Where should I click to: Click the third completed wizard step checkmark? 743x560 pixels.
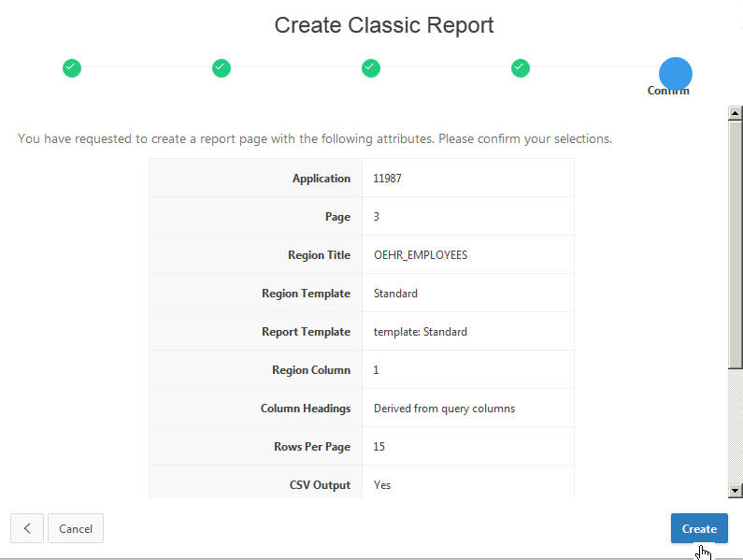tap(371, 67)
